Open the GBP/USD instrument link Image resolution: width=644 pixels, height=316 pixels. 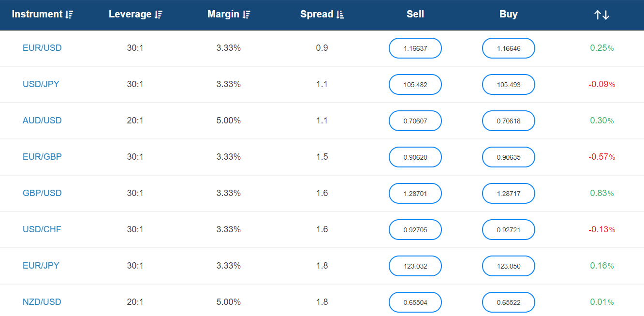(x=42, y=193)
